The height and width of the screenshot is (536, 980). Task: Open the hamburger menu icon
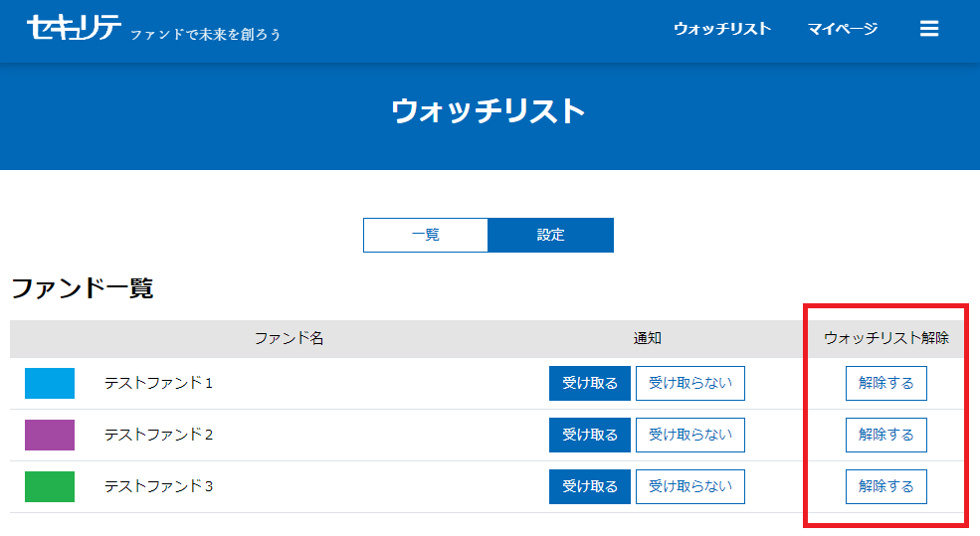pos(929,29)
